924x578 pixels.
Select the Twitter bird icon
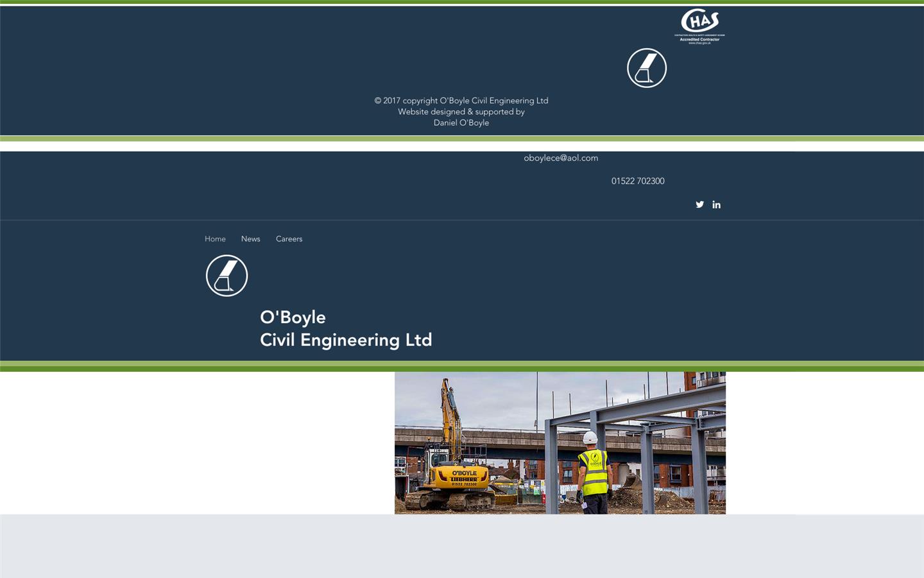click(700, 204)
